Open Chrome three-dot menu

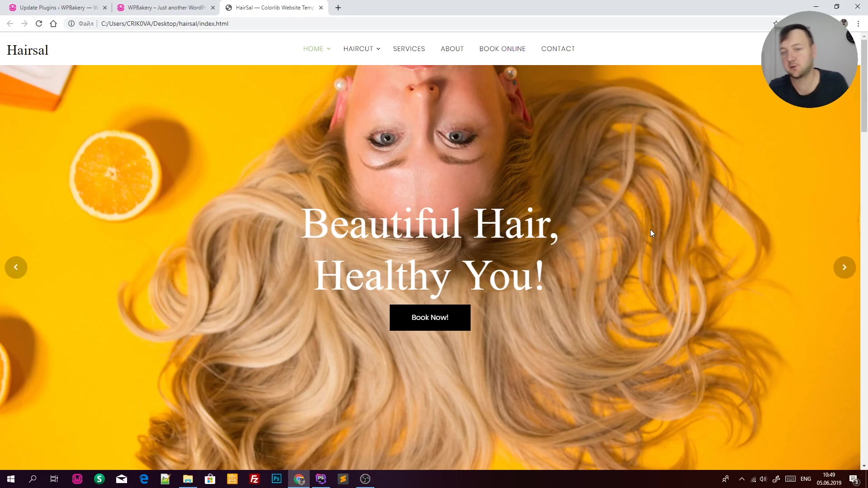858,23
